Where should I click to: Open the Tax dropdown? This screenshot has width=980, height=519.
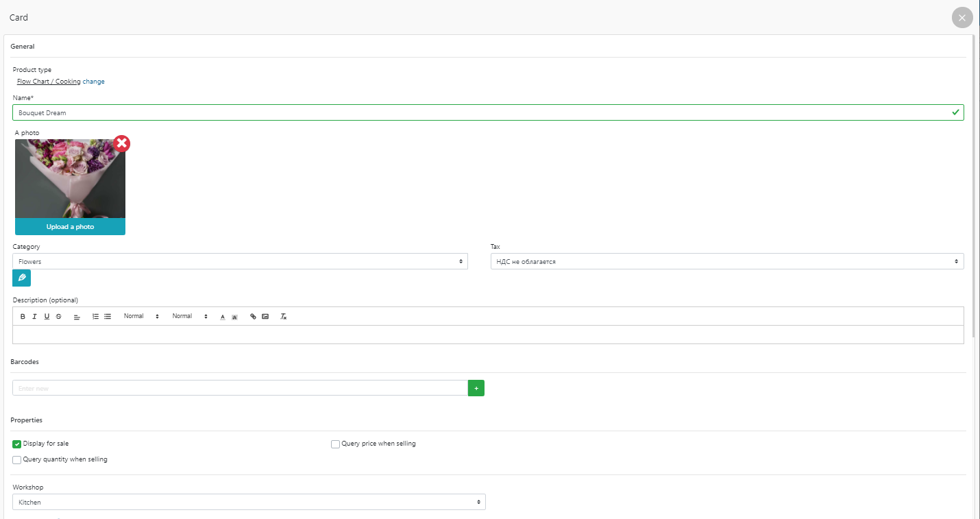pos(727,261)
